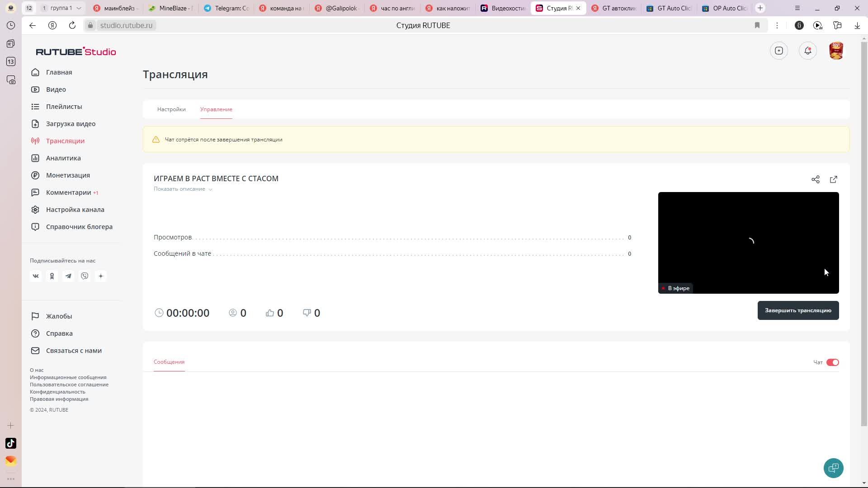The height and width of the screenshot is (488, 868).
Task: Open the notifications bell
Action: [x=807, y=51]
